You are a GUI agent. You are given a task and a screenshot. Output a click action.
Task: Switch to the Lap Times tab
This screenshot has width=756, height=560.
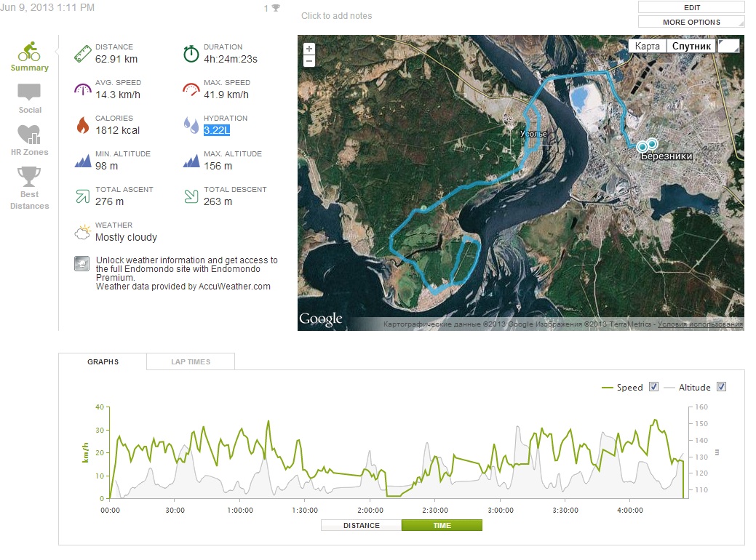[x=190, y=361]
